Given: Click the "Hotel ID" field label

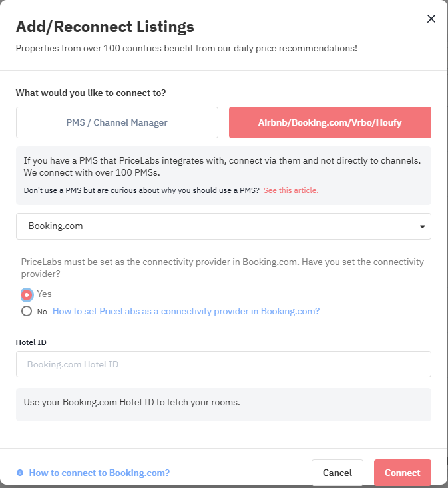Looking at the screenshot, I should pos(31,342).
